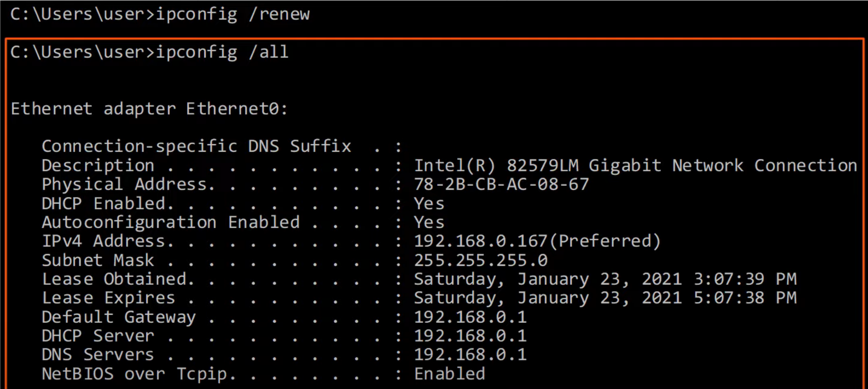Click the Default Gateway address value
Image resolution: width=868 pixels, height=389 pixels.
pos(470,317)
